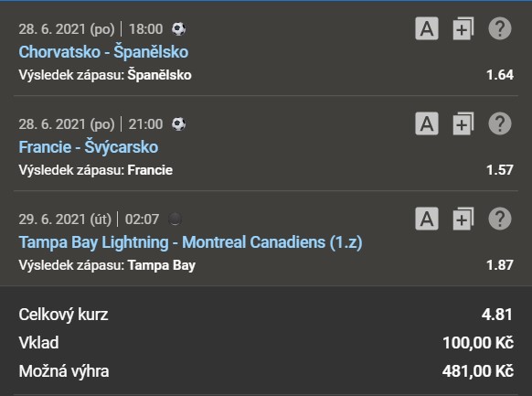This screenshot has height=396, width=532.
Task: Click the copy-plus icon for Chorvatsko - Španělsko
Action: [463, 28]
